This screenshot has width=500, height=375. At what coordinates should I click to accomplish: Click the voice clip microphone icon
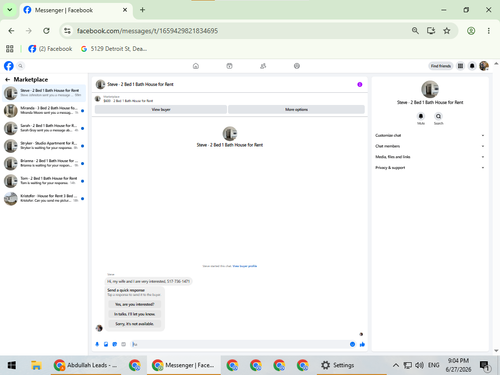(x=97, y=344)
